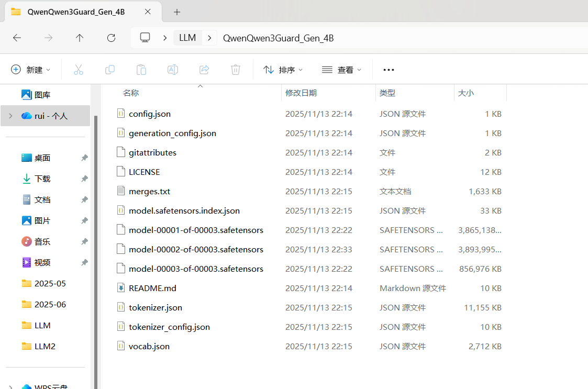Open the LLM2 sidebar folder
The width and height of the screenshot is (588, 389).
tap(39, 346)
